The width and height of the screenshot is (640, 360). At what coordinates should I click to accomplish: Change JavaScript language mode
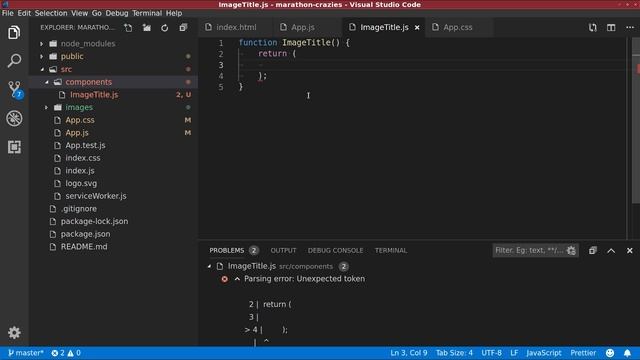pos(544,353)
